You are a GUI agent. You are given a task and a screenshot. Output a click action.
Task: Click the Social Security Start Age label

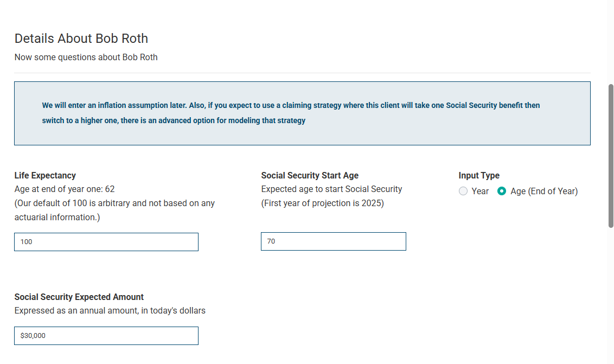pos(310,175)
